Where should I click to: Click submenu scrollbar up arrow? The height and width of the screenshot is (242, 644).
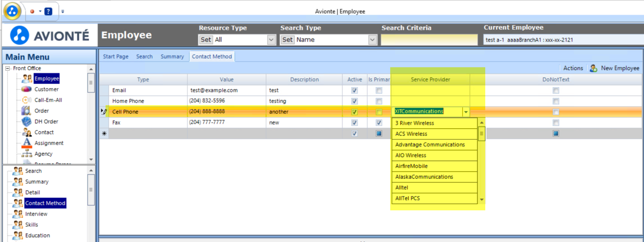click(x=91, y=170)
